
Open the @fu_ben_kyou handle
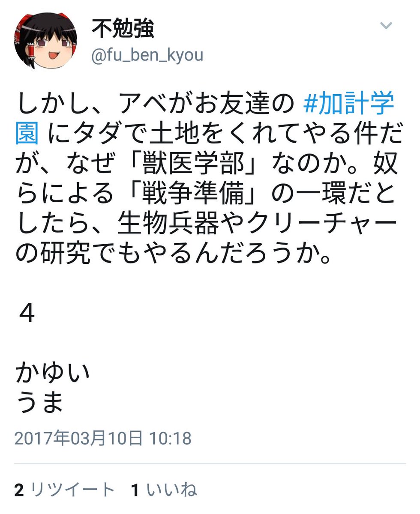[x=147, y=56]
